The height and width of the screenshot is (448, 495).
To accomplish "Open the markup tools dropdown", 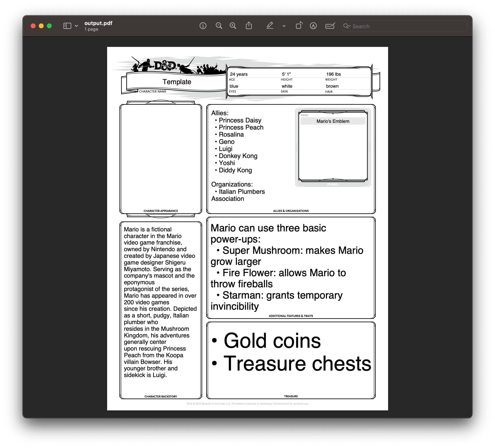I will (x=284, y=26).
